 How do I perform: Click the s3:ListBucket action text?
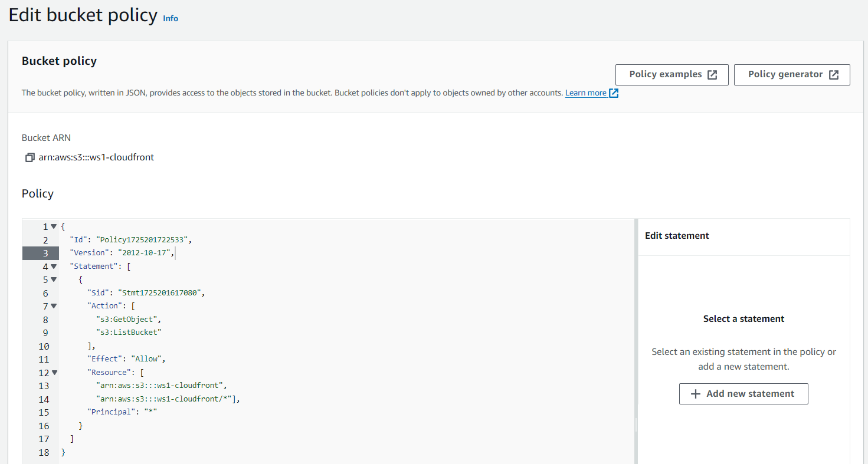[129, 333]
